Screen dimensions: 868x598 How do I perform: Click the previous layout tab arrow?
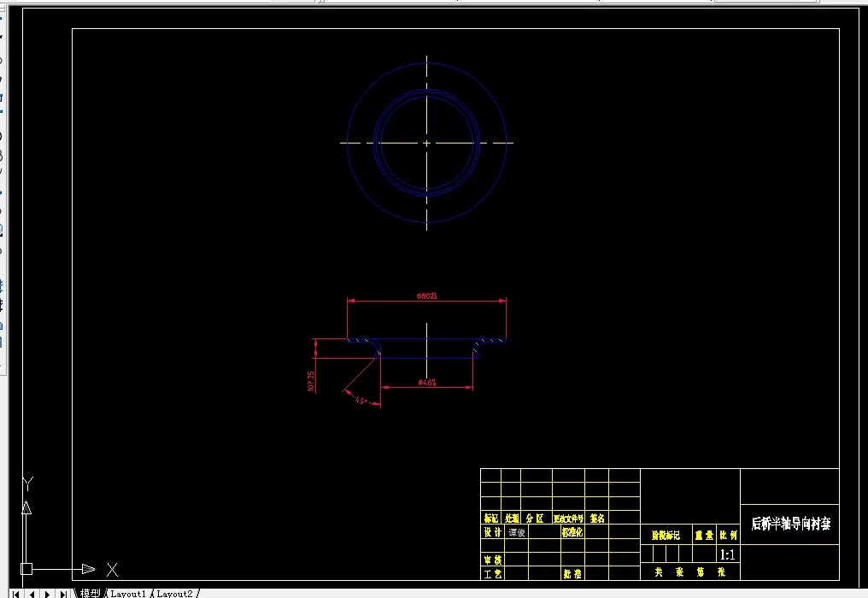[x=32, y=594]
